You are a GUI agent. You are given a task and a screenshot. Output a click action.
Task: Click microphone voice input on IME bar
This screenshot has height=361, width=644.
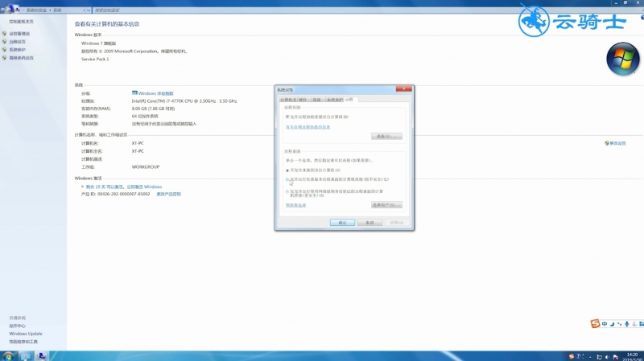(627, 324)
